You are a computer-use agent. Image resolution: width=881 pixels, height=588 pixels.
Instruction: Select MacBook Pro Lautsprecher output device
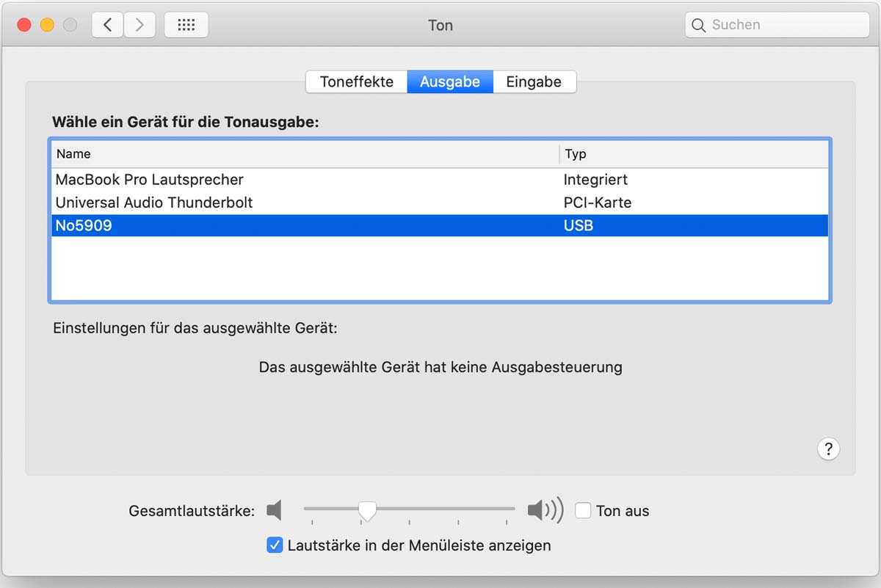(150, 180)
